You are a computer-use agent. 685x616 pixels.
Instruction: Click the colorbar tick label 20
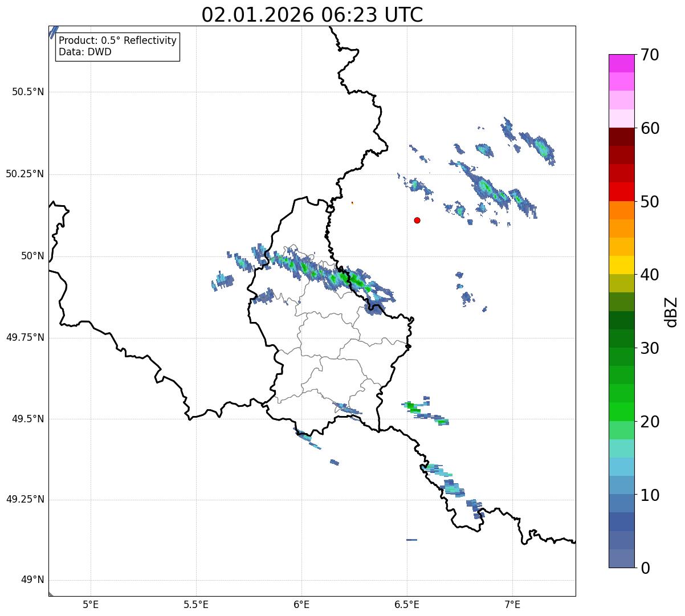tap(649, 422)
